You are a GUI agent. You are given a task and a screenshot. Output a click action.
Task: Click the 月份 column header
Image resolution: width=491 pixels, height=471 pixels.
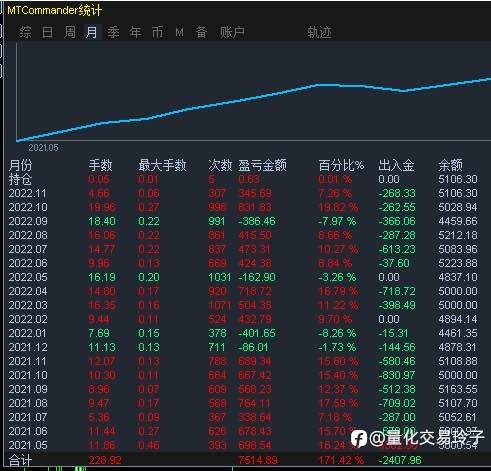tap(21, 165)
